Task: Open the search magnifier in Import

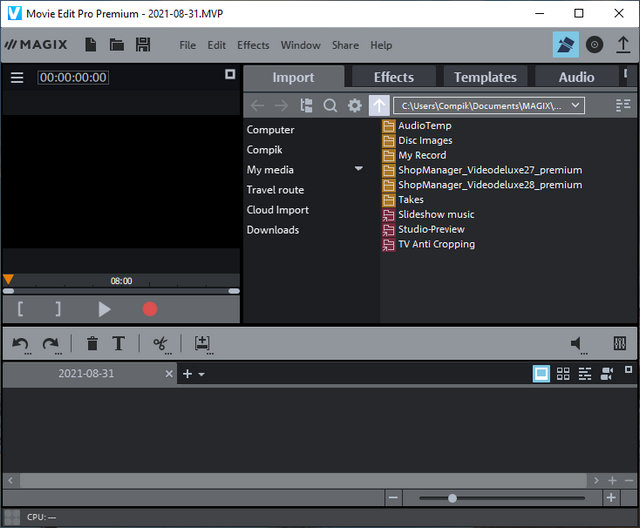Action: (330, 105)
